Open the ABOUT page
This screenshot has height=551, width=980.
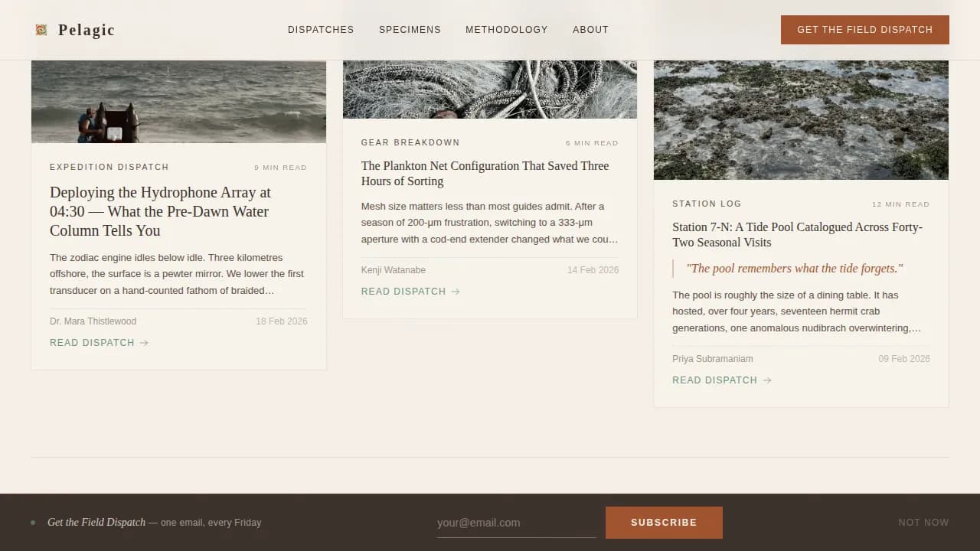tap(590, 30)
